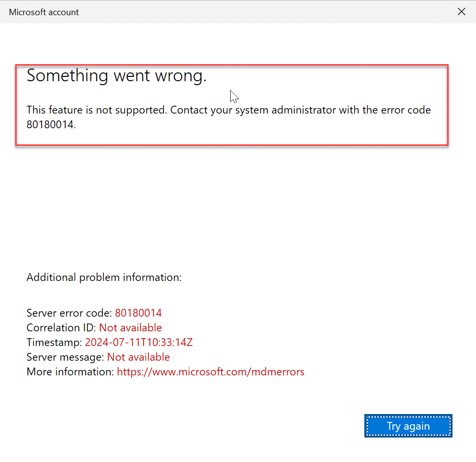Close the Microsoft account dialog
Image resolution: width=476 pixels, height=462 pixels.
click(x=461, y=12)
